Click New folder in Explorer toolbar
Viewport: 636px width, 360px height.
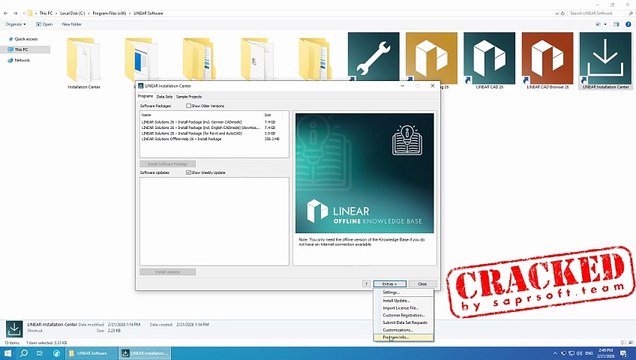coord(72,24)
